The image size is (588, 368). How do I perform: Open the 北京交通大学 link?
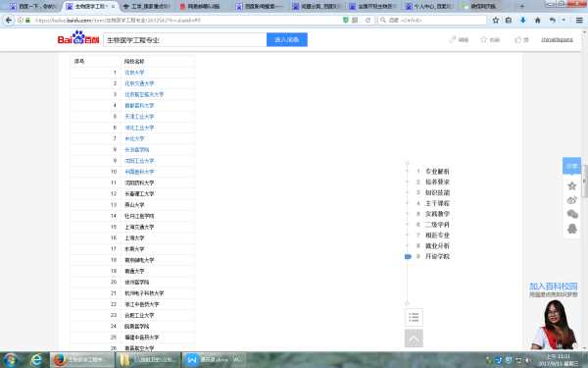pyautogui.click(x=139, y=83)
